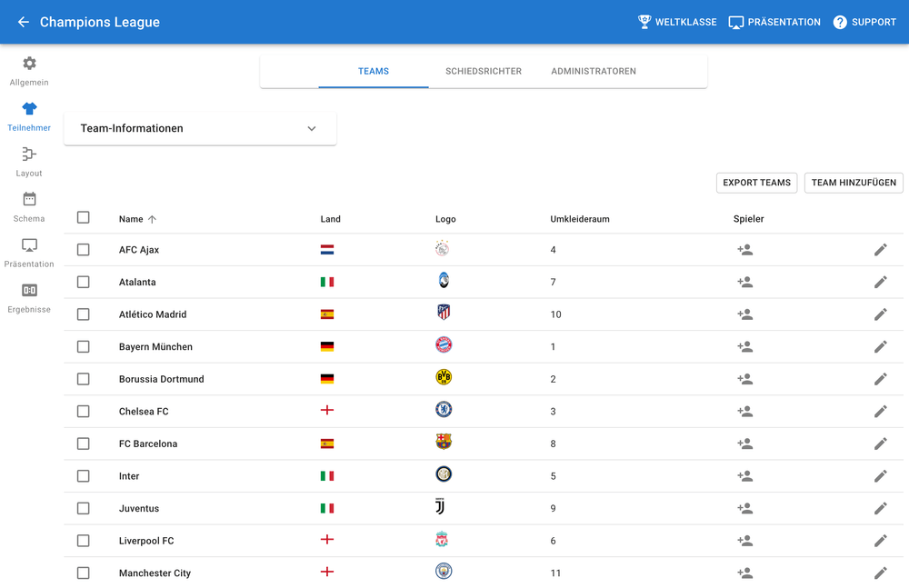Add player to Juventus
Screen dimensions: 909x588
coord(745,509)
